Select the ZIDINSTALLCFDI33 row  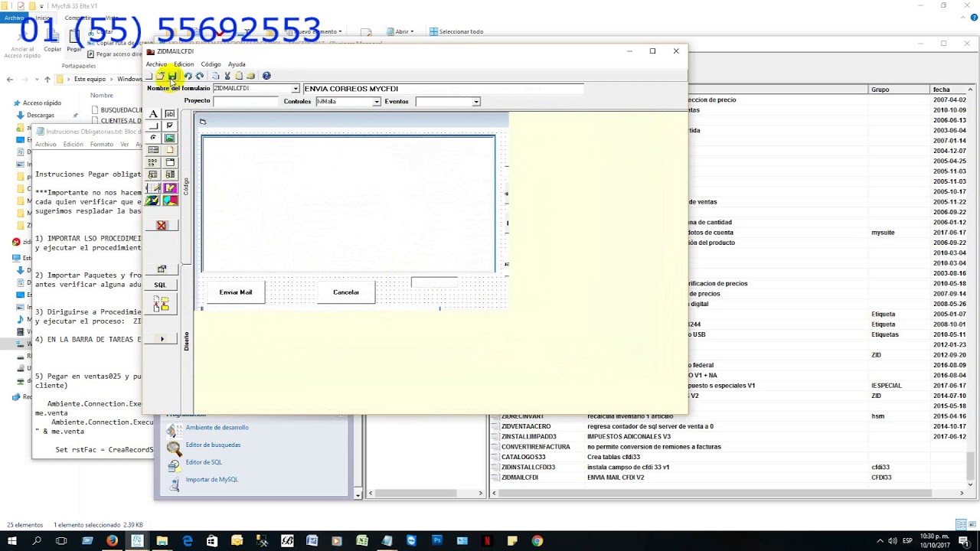pyautogui.click(x=727, y=467)
